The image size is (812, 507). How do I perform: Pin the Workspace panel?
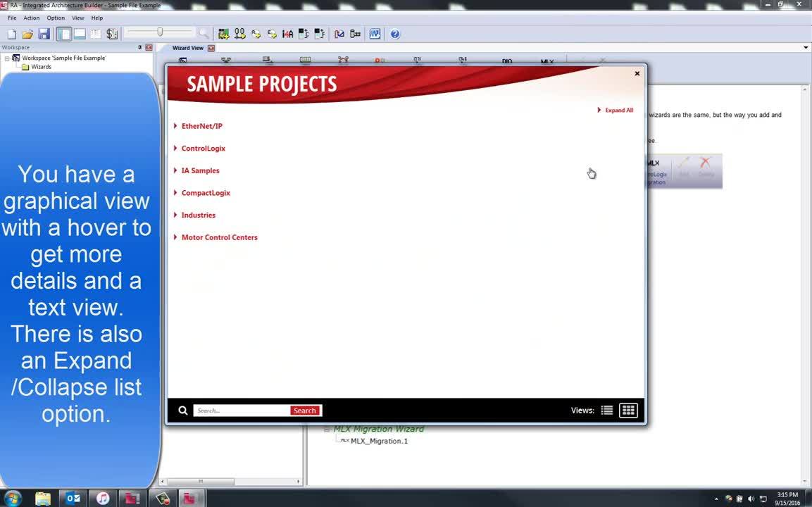[140, 47]
